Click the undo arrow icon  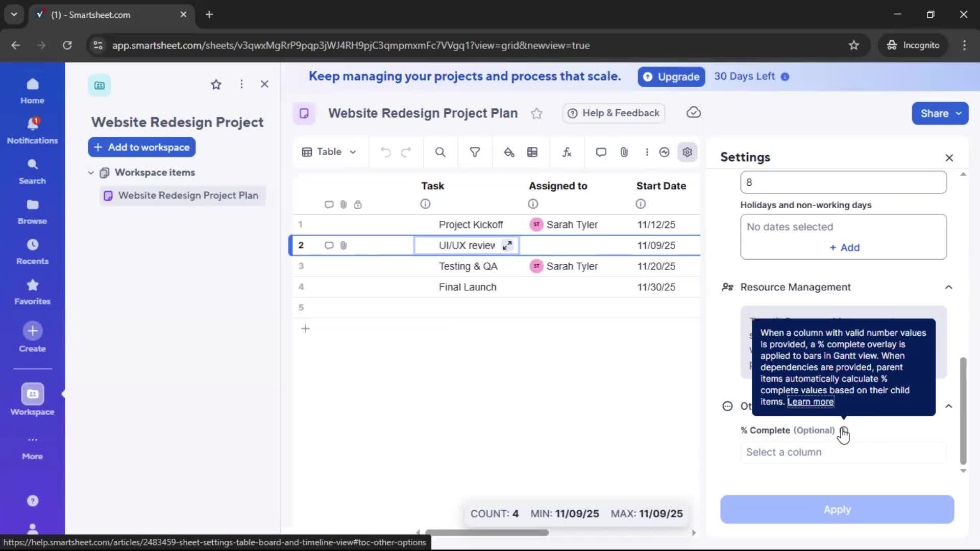pyautogui.click(x=385, y=152)
